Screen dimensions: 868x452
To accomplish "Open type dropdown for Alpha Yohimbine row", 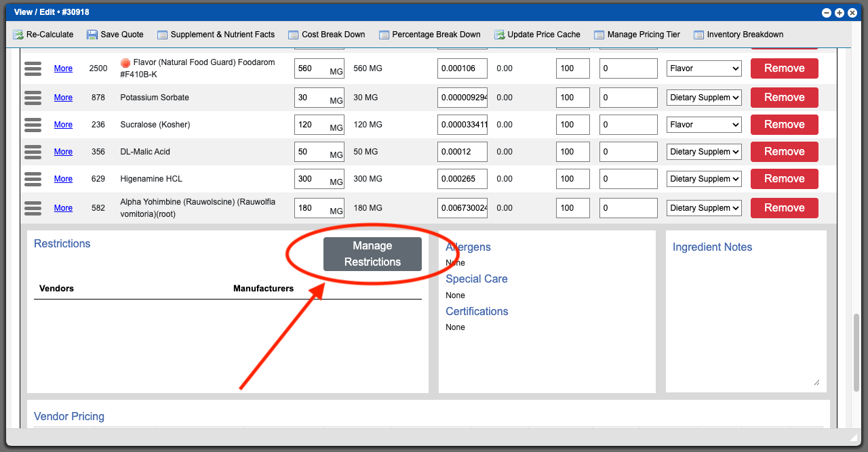I will pos(704,208).
